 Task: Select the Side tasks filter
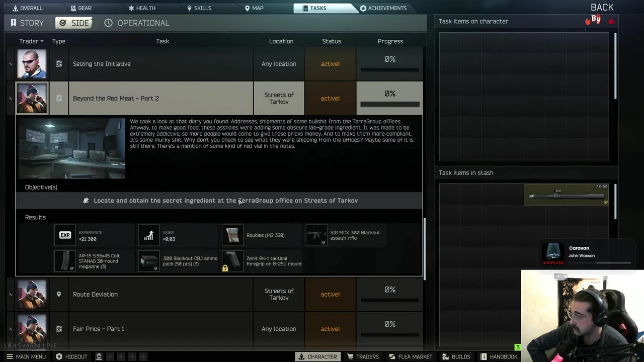coord(74,23)
